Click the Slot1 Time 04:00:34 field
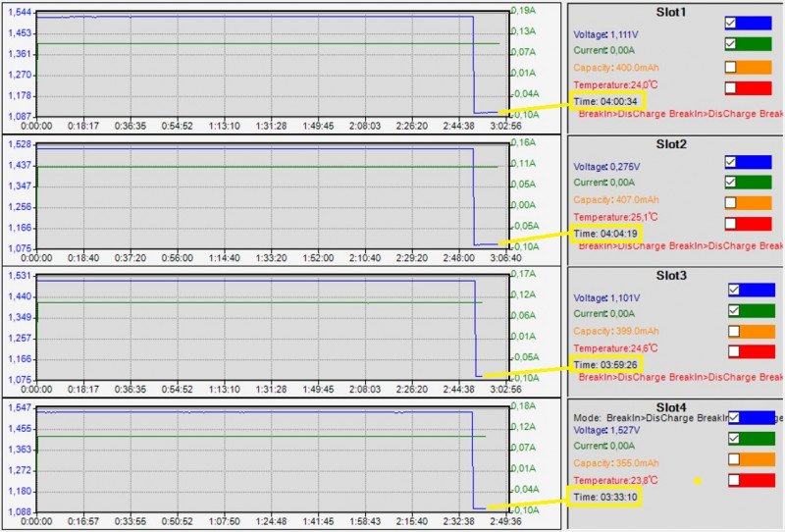The width and height of the screenshot is (785, 532). [605, 102]
